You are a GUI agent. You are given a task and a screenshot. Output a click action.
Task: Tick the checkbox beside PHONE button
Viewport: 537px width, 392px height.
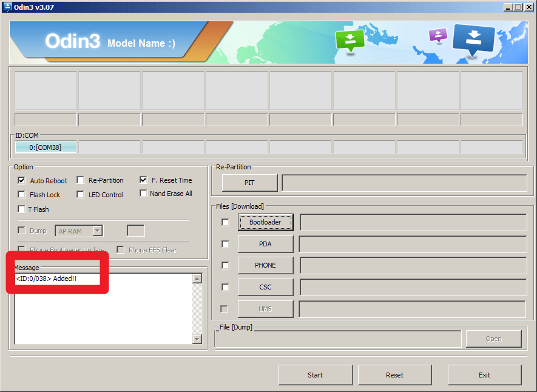pyautogui.click(x=225, y=265)
